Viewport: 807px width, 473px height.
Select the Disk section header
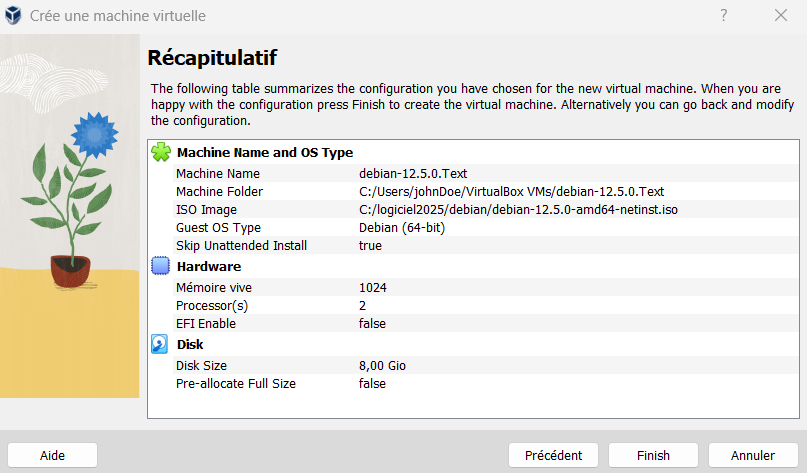click(190, 344)
